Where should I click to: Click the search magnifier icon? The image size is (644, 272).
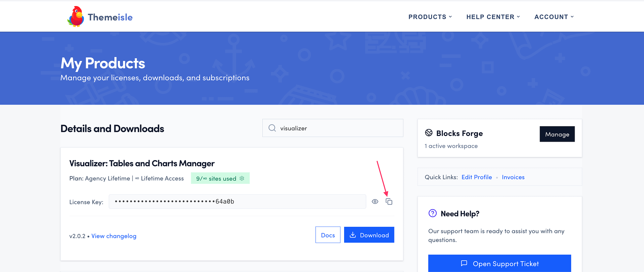click(x=272, y=128)
